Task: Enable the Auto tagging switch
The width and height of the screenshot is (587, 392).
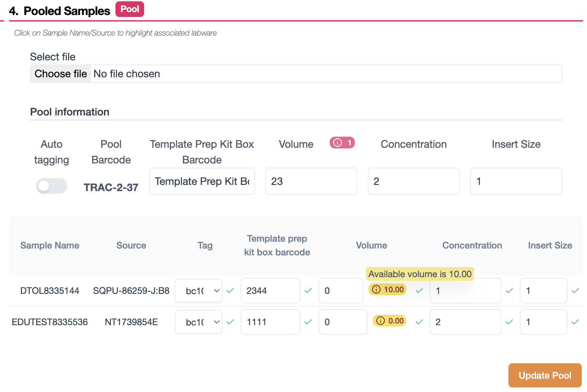Action: pyautogui.click(x=51, y=186)
